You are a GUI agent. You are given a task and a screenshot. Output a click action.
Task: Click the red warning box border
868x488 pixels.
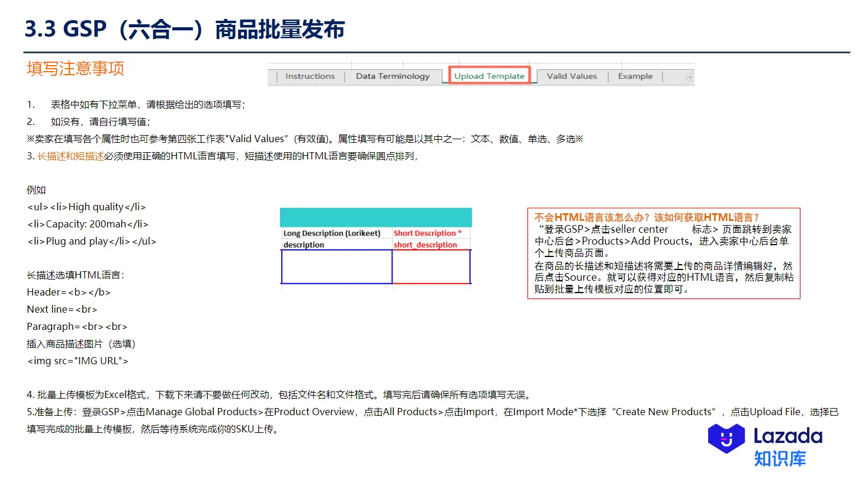[663, 208]
